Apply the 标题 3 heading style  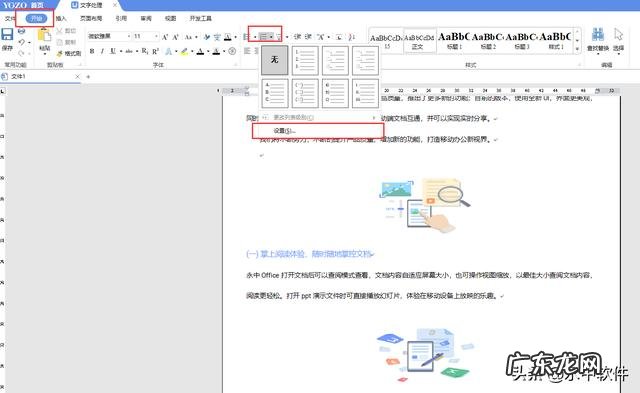pos(522,40)
